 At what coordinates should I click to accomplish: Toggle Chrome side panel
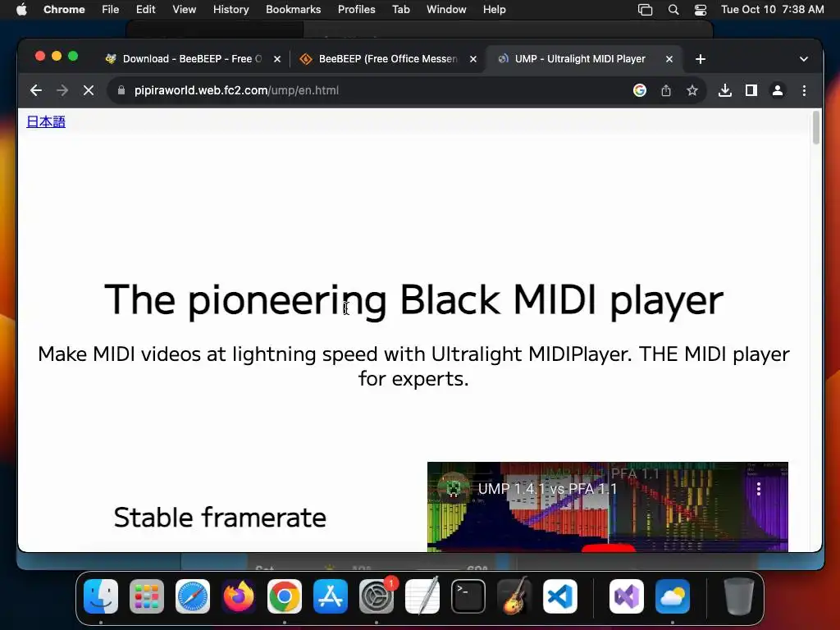coord(751,90)
